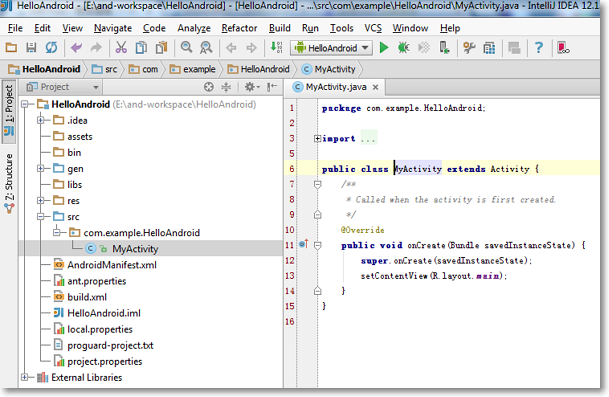Collapse the src folder node
This screenshot has height=397, width=609.
click(41, 216)
